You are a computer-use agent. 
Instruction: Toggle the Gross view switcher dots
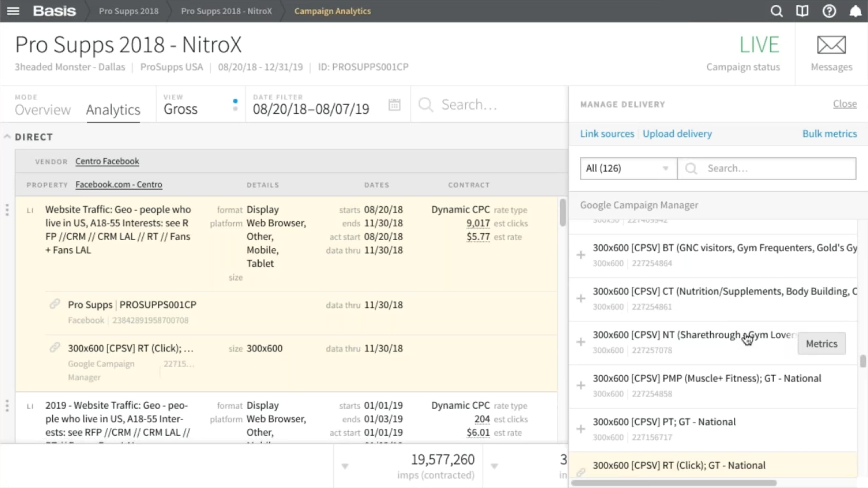[235, 105]
